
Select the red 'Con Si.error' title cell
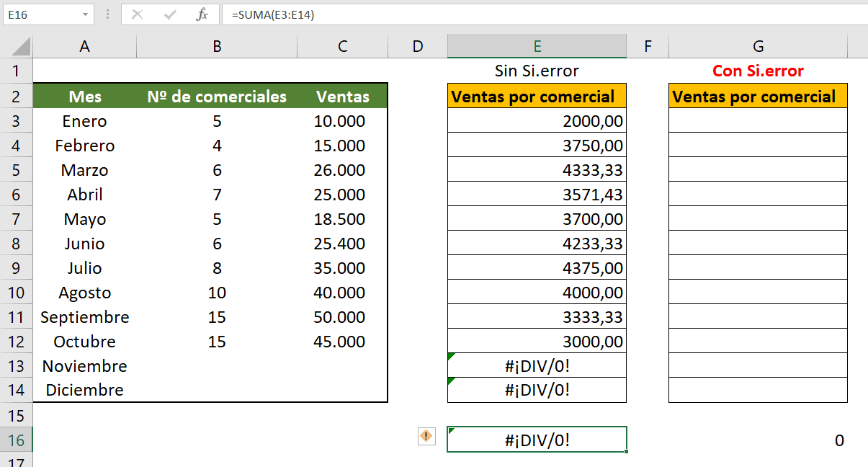(x=758, y=71)
